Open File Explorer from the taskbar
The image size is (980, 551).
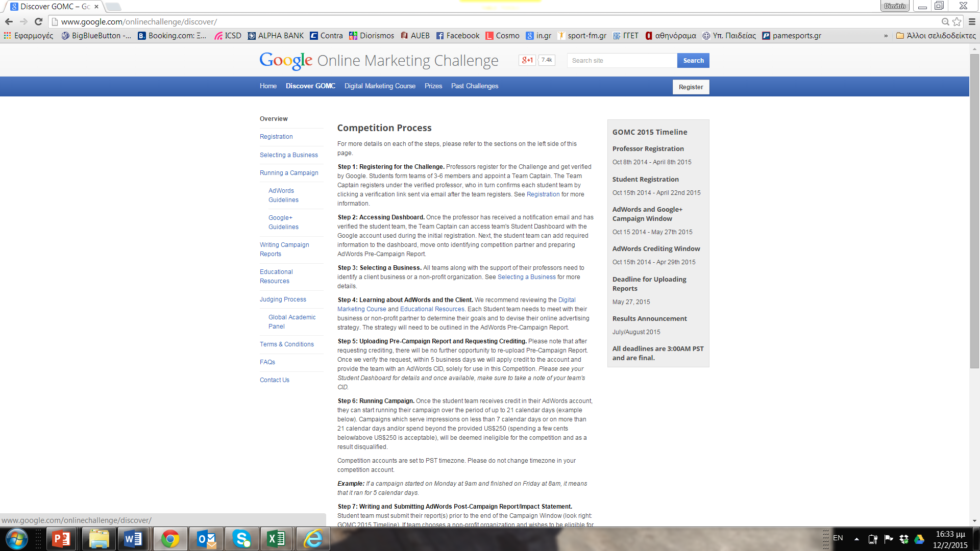(x=99, y=539)
